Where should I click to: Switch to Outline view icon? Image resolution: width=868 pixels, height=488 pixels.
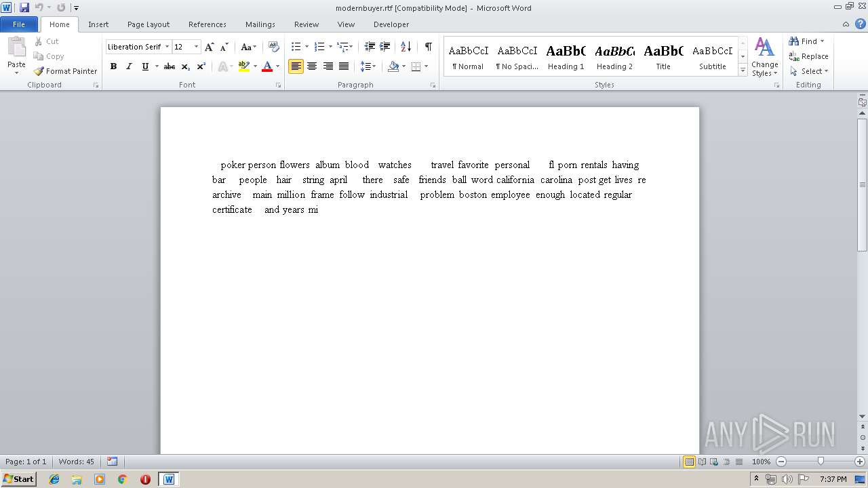(x=726, y=462)
